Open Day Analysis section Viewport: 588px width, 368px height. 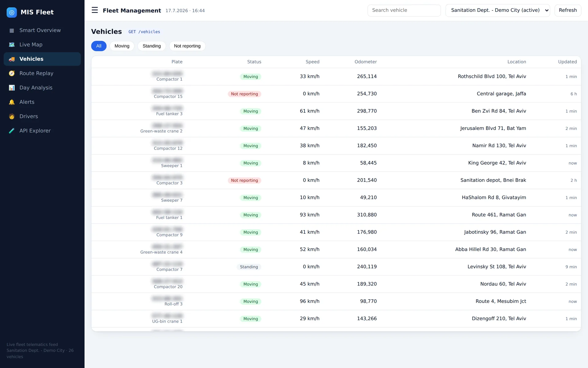pyautogui.click(x=42, y=88)
